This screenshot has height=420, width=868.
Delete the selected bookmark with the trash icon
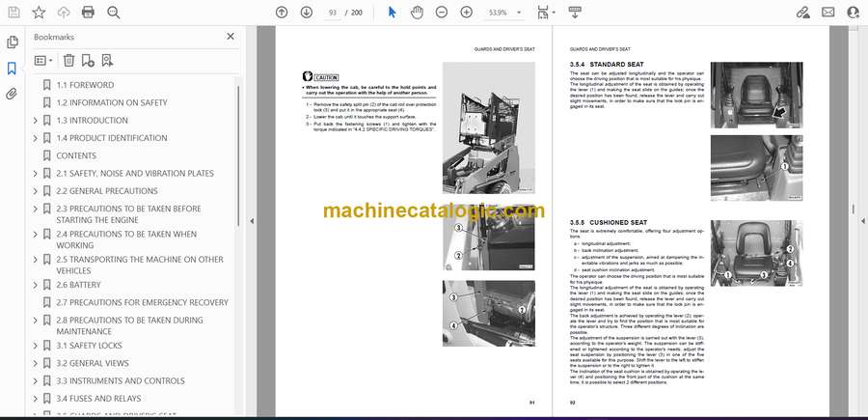[x=68, y=60]
